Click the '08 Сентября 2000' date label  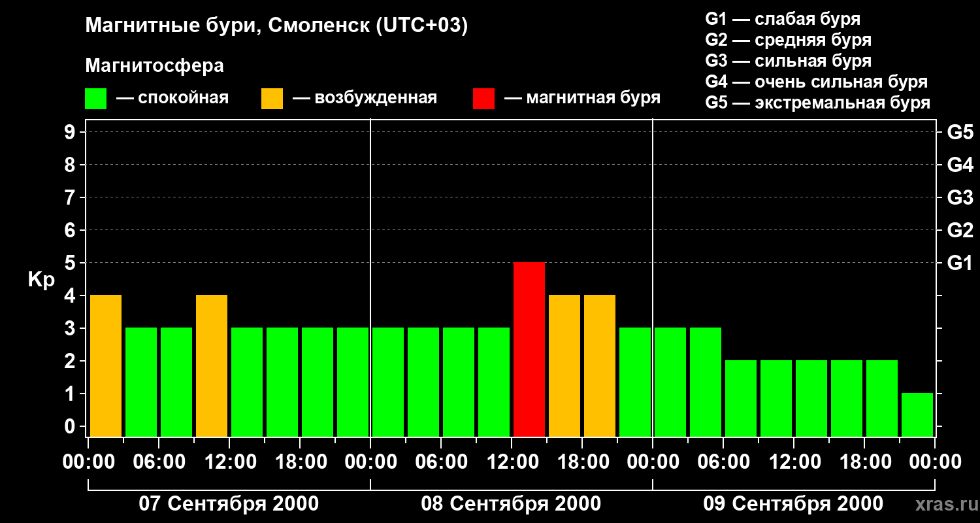[512, 504]
